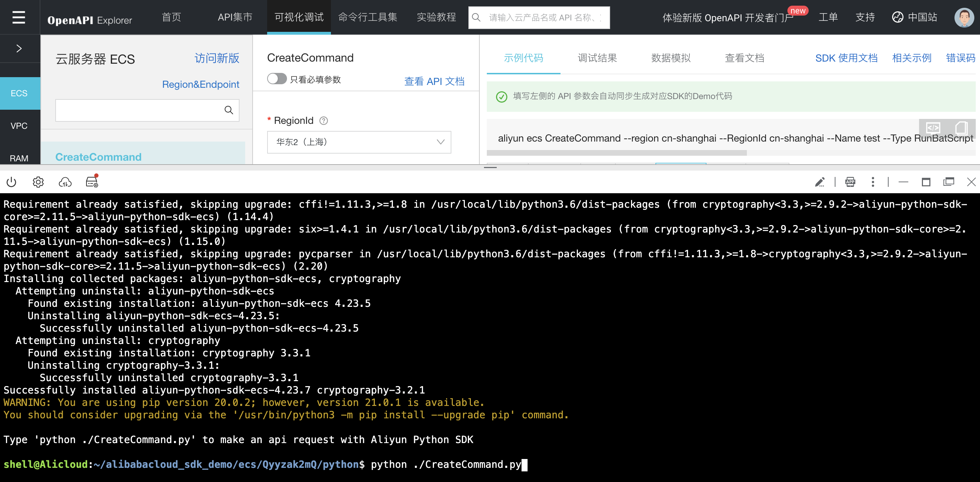Image resolution: width=980 pixels, height=482 pixels.
Task: Click the terminal power icon
Action: 11,182
